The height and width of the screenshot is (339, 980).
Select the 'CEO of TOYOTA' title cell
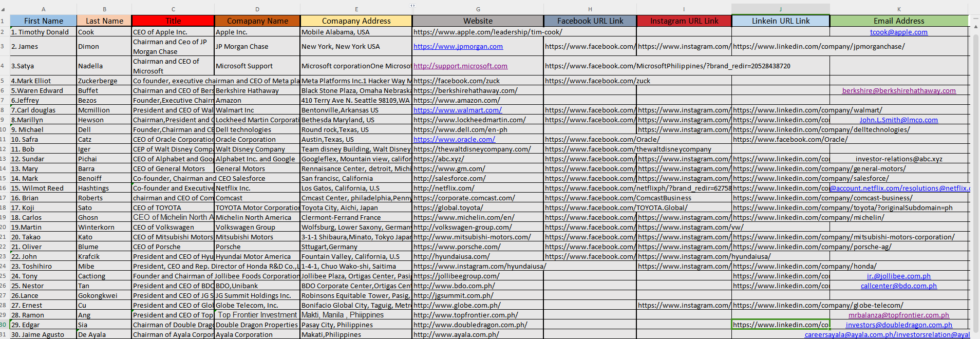(x=173, y=208)
